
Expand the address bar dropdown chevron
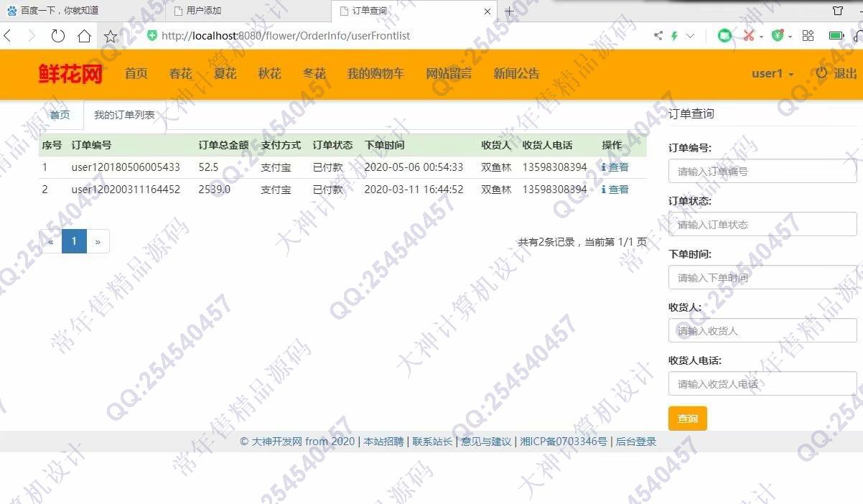click(691, 36)
